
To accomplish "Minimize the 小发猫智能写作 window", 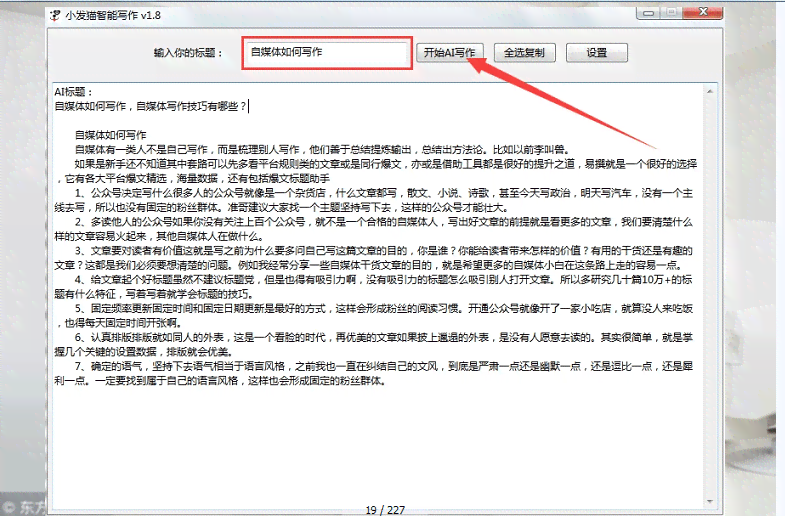I will tap(648, 13).
